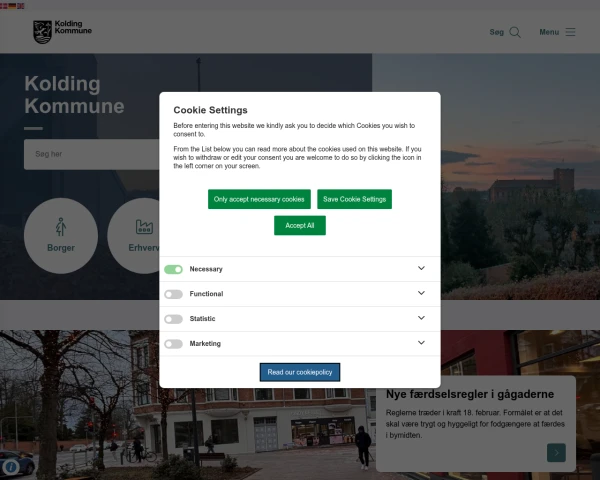Select the British flag language icon
Image resolution: width=600 pixels, height=480 pixels.
22,5
